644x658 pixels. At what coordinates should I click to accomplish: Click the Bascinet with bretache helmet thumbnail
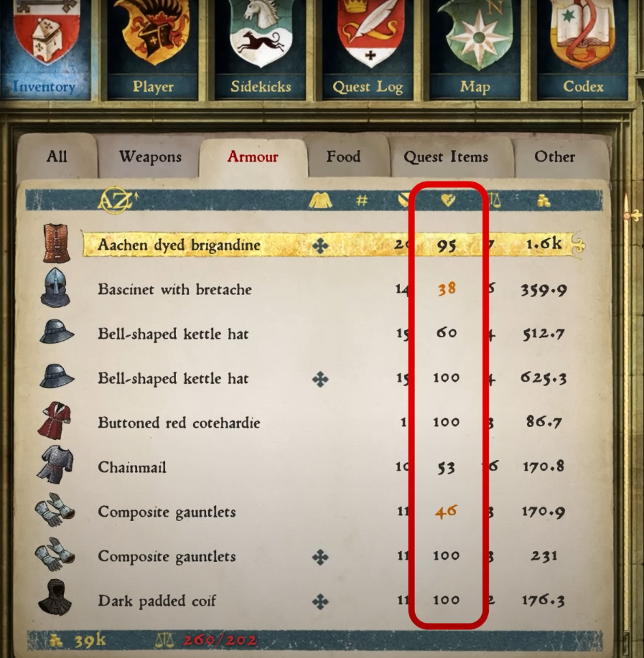[55, 288]
